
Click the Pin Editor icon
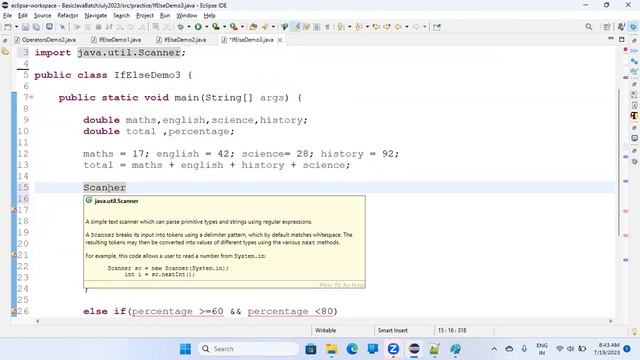[x=437, y=27]
